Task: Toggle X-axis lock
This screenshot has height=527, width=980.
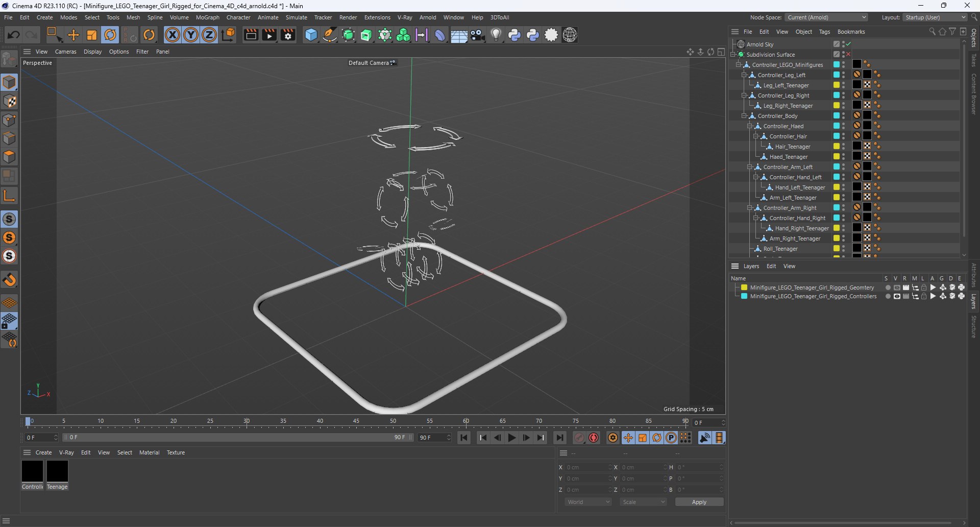Action: click(173, 35)
